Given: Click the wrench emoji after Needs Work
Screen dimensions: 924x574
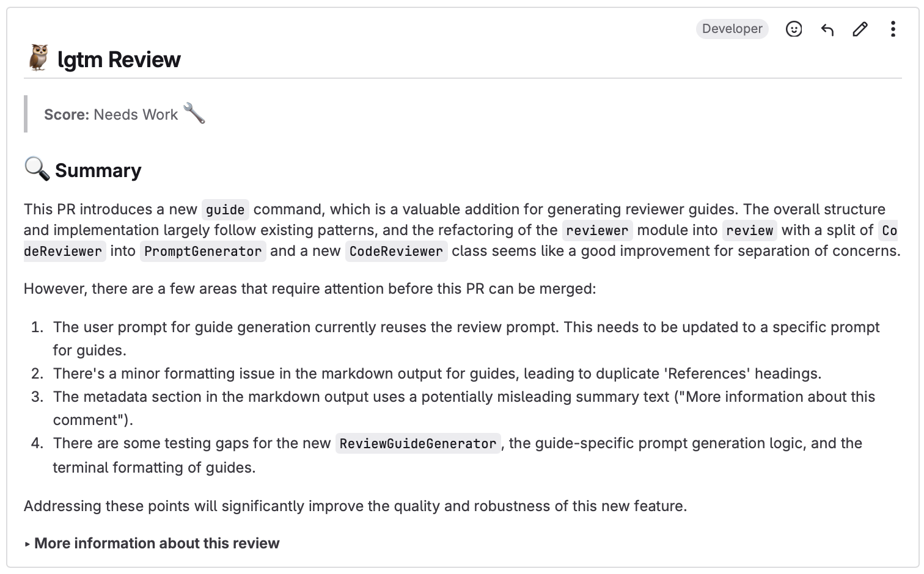Looking at the screenshot, I should coord(194,114).
